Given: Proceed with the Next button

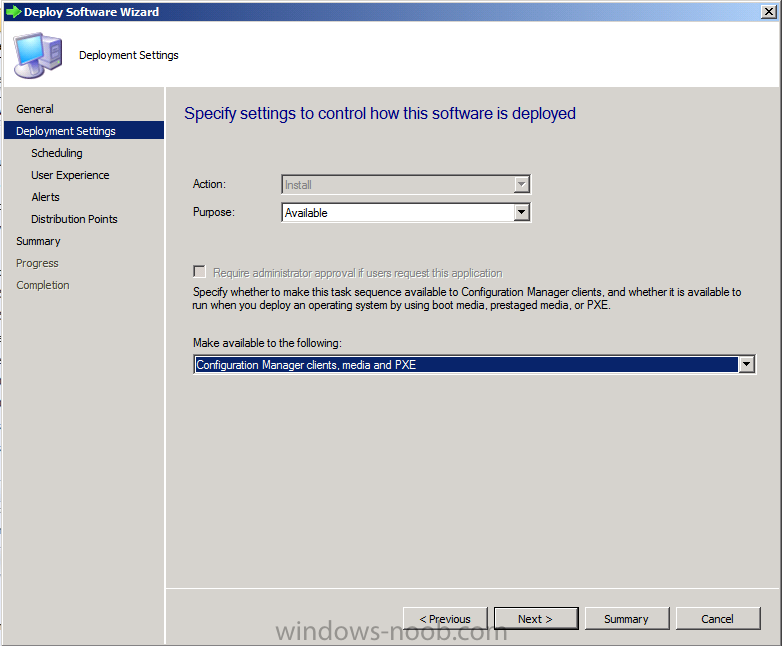Looking at the screenshot, I should point(535,619).
